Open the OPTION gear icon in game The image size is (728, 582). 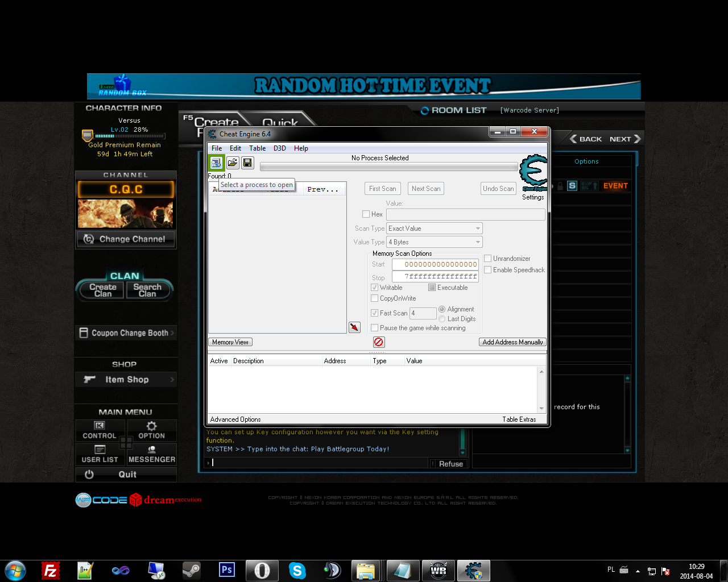click(x=151, y=426)
